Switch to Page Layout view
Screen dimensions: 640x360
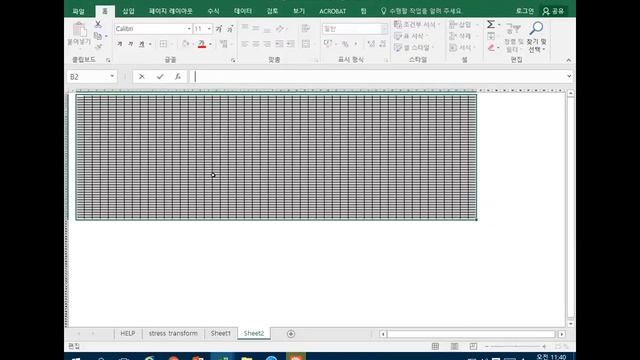tap(454, 347)
